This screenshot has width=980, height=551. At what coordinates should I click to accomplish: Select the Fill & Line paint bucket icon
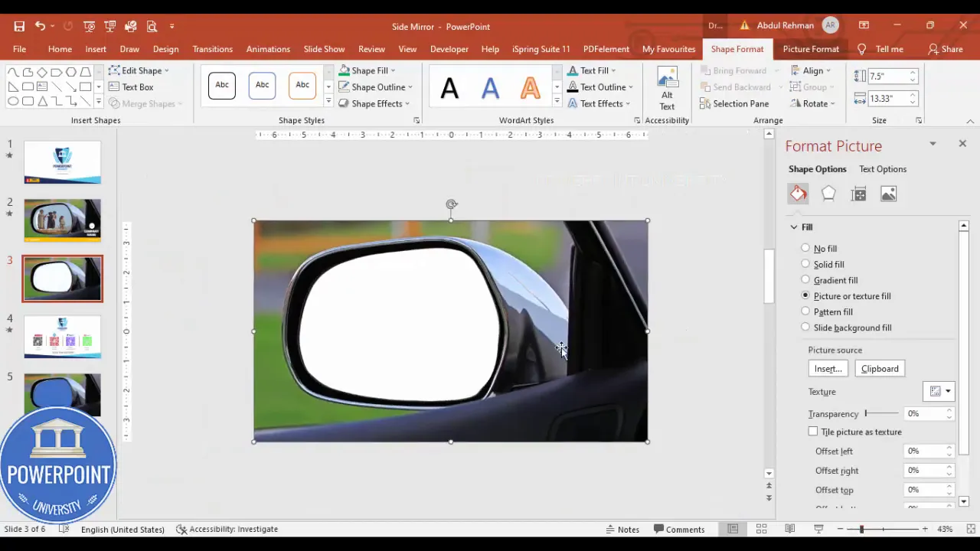click(798, 194)
